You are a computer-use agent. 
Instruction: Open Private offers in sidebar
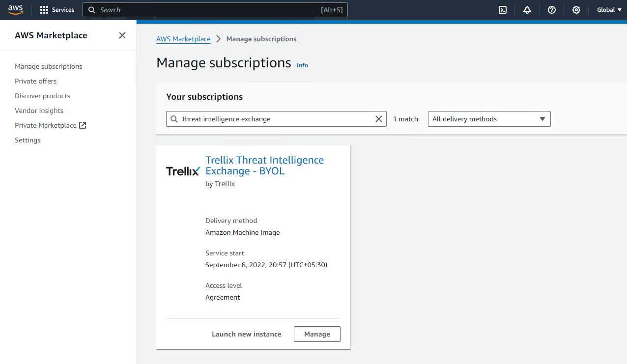(35, 81)
